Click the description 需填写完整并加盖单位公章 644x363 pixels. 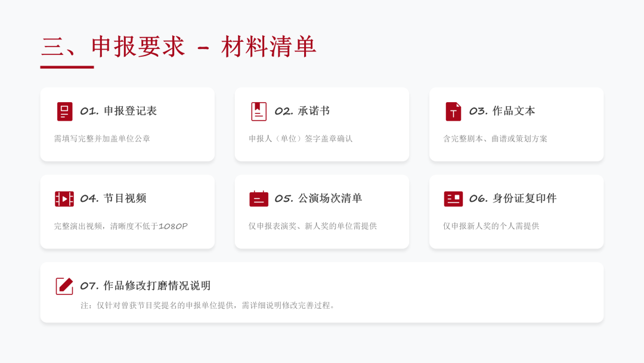pyautogui.click(x=102, y=139)
